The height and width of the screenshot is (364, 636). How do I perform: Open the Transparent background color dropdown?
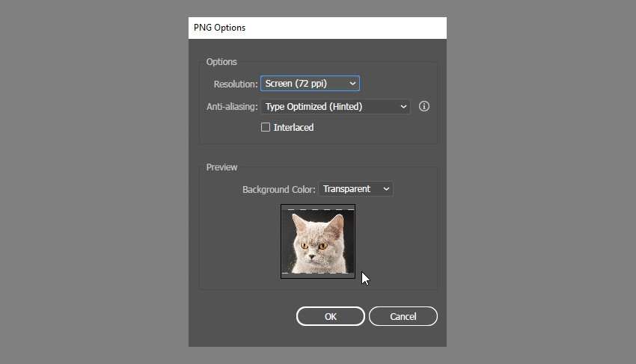click(355, 189)
